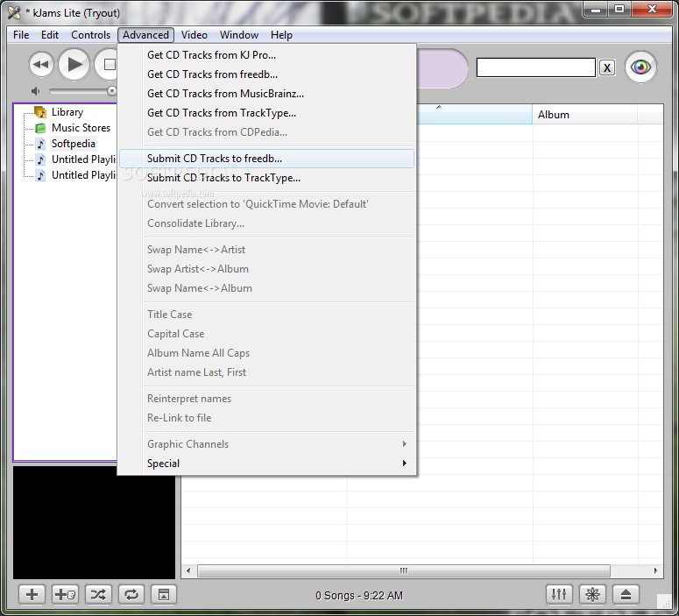Select the Softpedia playlist
Screen dimensions: 679x616
tap(74, 144)
